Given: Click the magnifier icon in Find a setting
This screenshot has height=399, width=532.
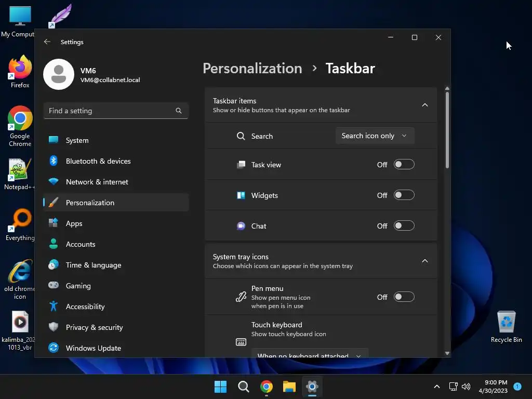Looking at the screenshot, I should pos(179,111).
